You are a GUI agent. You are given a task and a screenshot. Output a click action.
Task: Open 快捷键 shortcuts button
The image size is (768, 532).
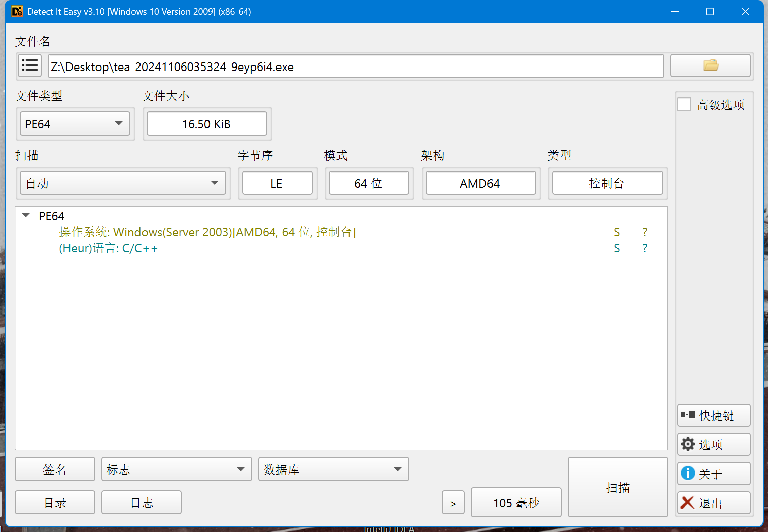coord(714,415)
